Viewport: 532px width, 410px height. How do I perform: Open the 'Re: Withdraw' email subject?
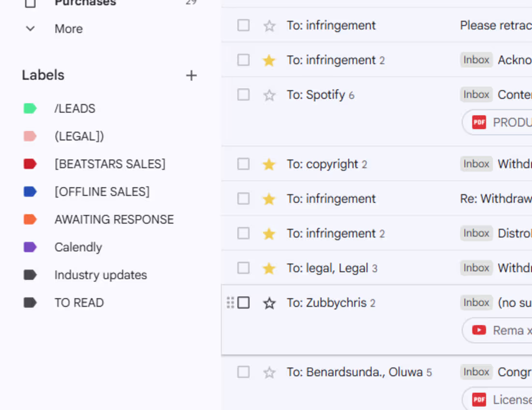tap(496, 199)
